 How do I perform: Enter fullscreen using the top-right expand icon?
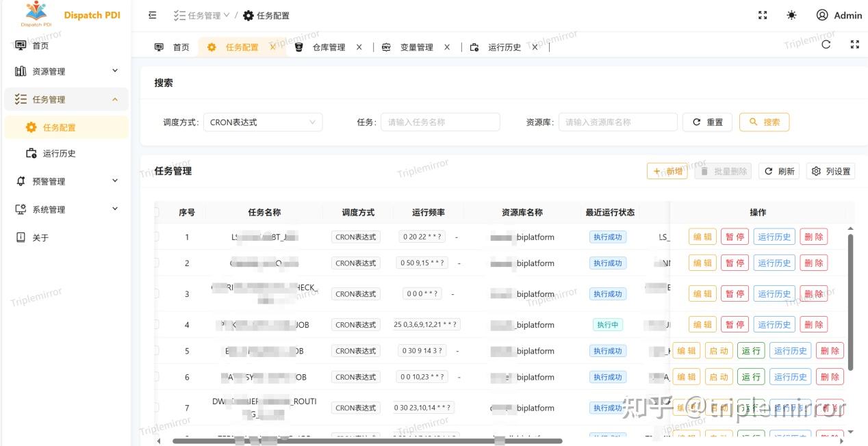pyautogui.click(x=763, y=14)
